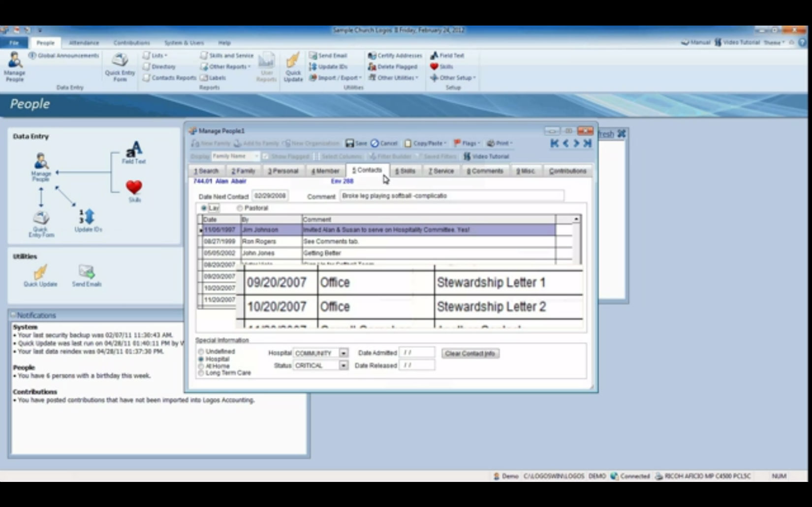
Task: Open the File menu
Action: [x=14, y=43]
